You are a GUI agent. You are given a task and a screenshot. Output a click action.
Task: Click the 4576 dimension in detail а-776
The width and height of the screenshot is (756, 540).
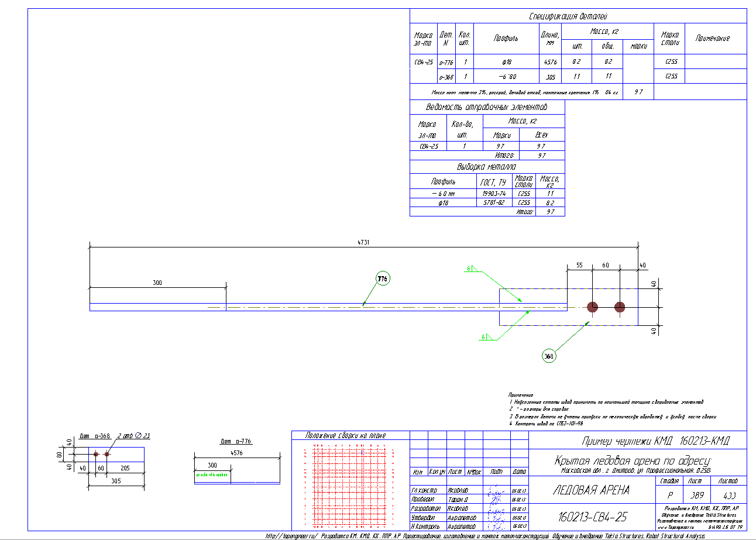pyautogui.click(x=237, y=453)
